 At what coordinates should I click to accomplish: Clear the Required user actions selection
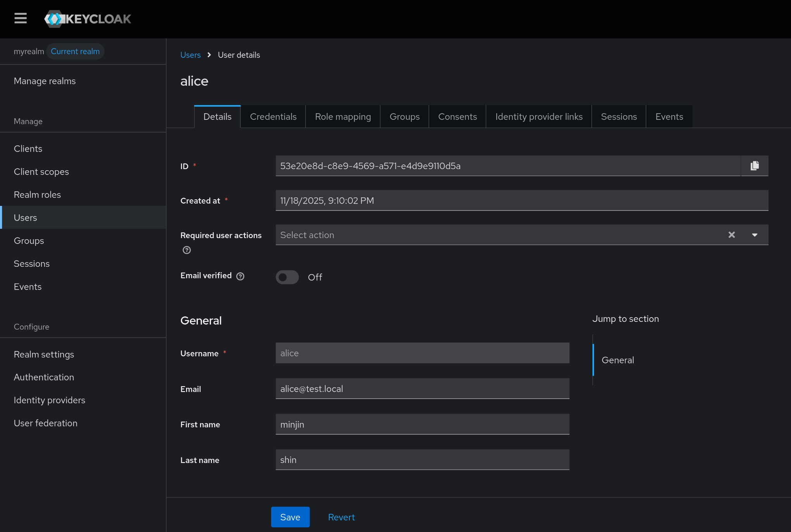point(731,235)
